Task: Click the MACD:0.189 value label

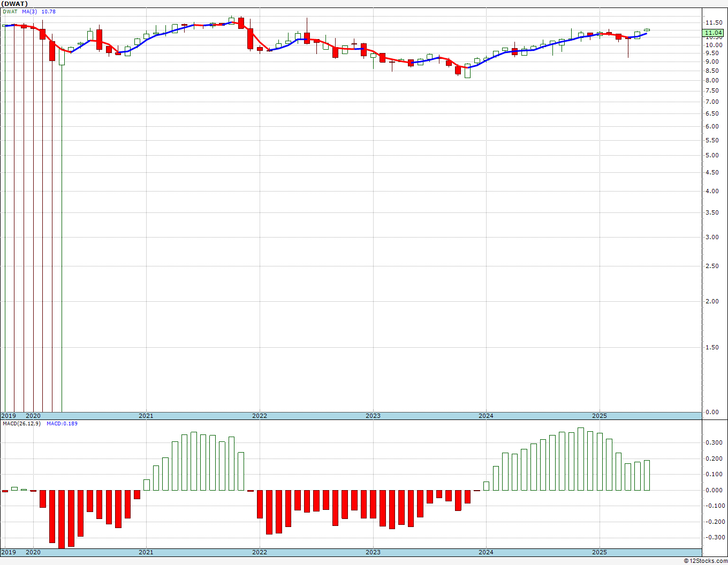Action: point(62,424)
